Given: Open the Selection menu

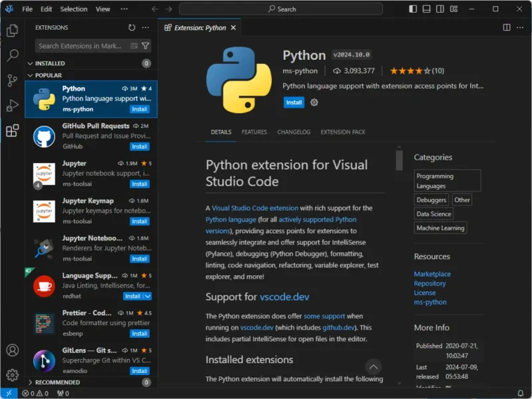Looking at the screenshot, I should pos(74,9).
